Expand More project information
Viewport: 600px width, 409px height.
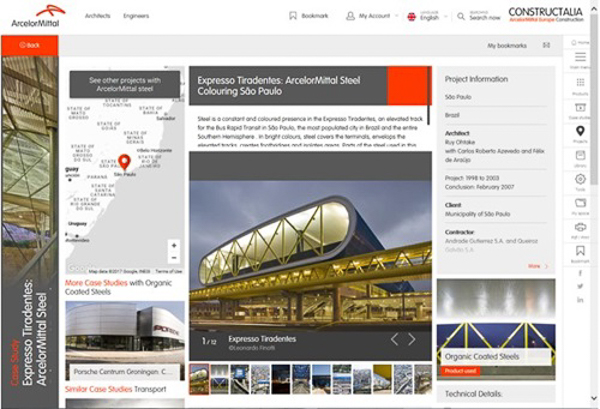tap(538, 266)
